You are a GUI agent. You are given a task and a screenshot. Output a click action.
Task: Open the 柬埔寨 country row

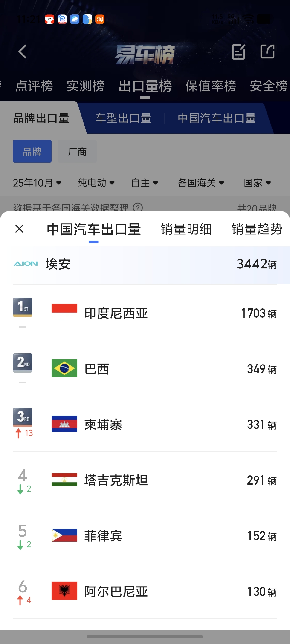[145, 424]
